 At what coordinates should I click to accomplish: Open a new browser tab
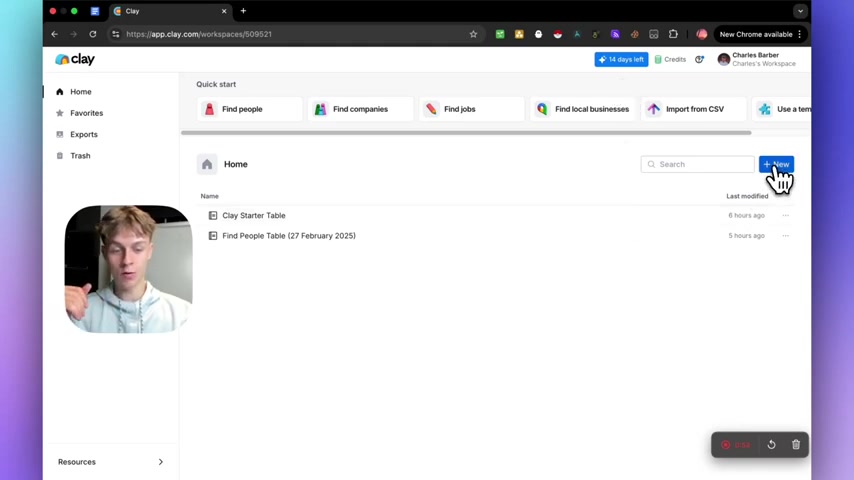(243, 11)
